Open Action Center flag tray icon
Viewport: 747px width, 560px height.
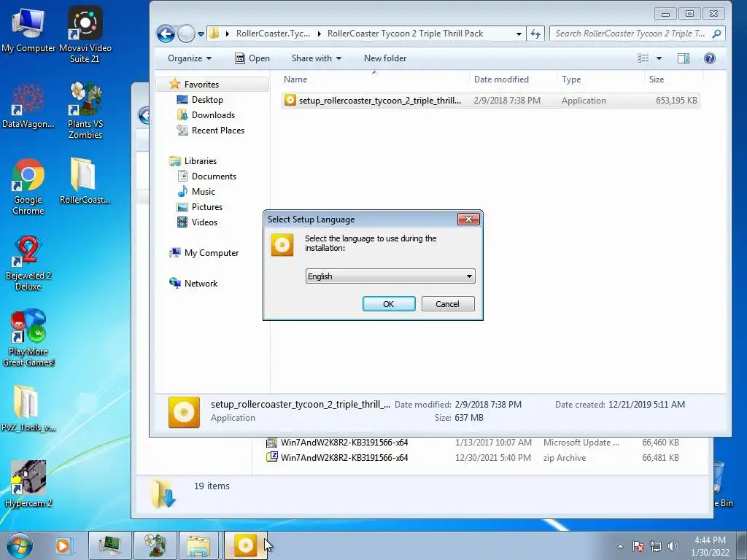[x=638, y=546]
